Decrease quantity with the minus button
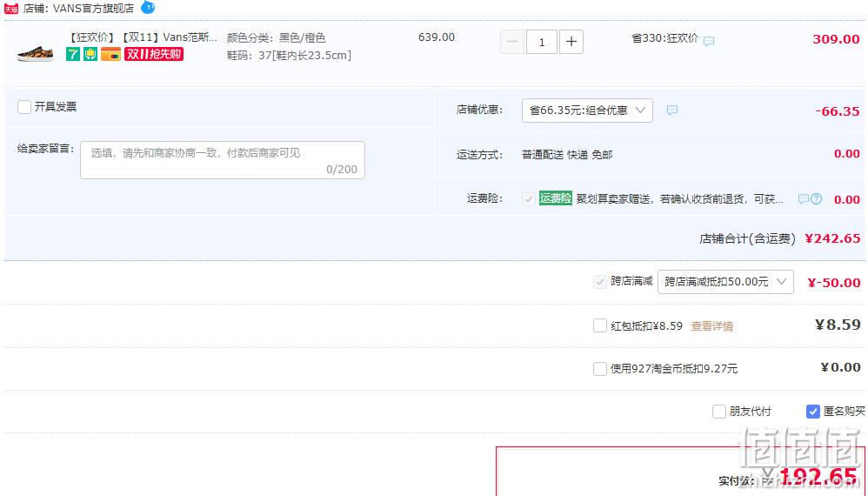This screenshot has width=868, height=496. pyautogui.click(x=512, y=42)
